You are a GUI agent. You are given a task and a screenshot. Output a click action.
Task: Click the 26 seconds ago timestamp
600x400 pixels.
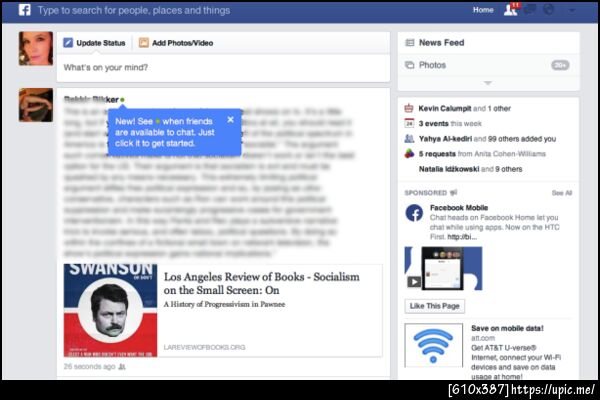coord(89,367)
